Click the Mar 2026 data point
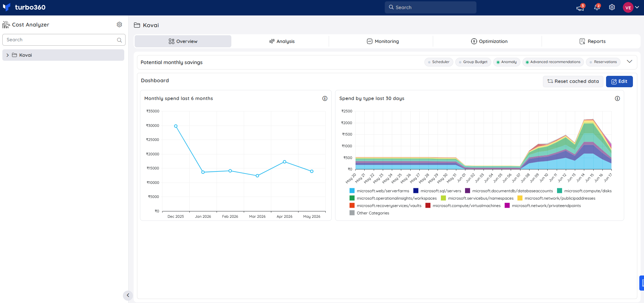The height and width of the screenshot is (303, 644). tap(257, 176)
